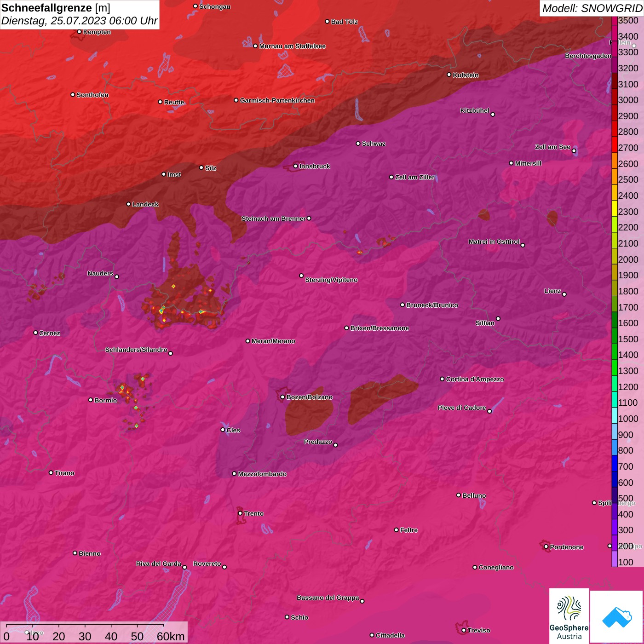Select the 2700 m red legend swatch
The width and height of the screenshot is (644, 644).
(x=615, y=144)
